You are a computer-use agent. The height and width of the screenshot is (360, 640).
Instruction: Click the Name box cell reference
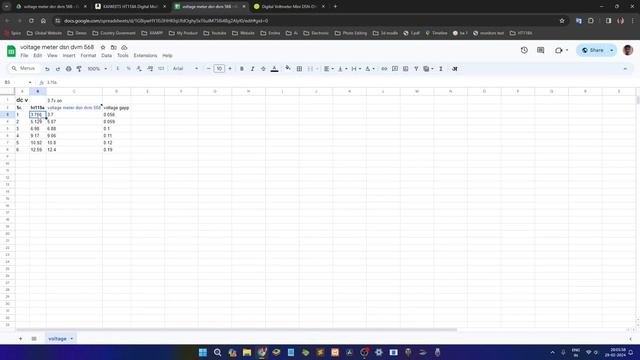point(18,82)
